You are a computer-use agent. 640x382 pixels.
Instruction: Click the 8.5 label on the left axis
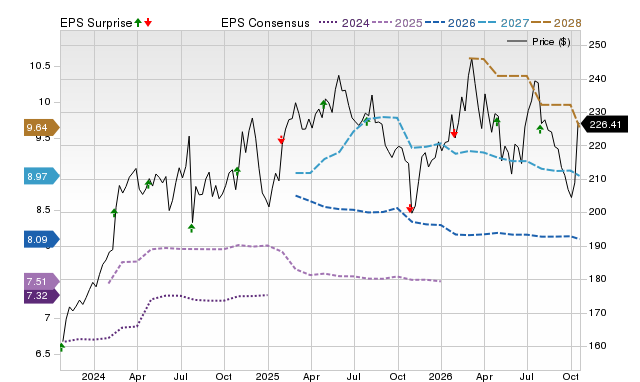coord(42,210)
